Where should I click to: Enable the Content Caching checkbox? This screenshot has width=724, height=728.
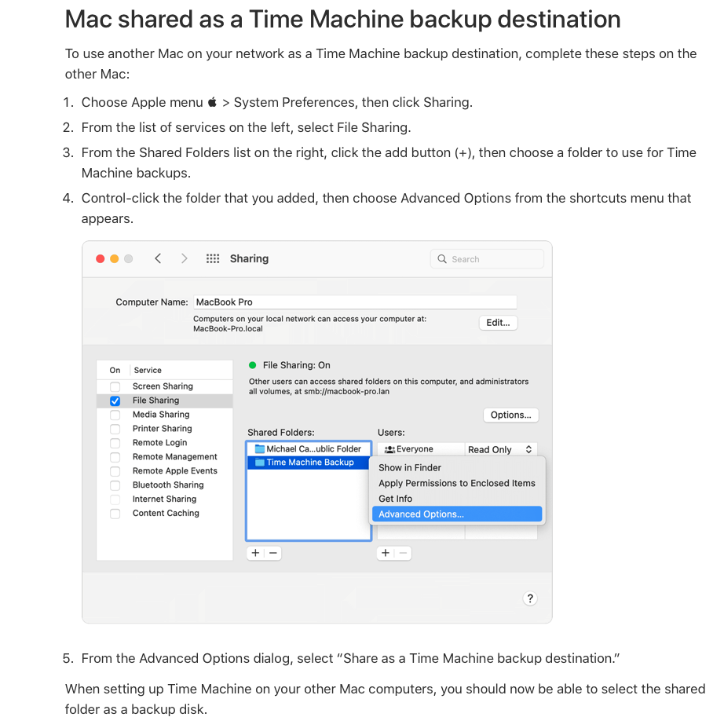(115, 514)
